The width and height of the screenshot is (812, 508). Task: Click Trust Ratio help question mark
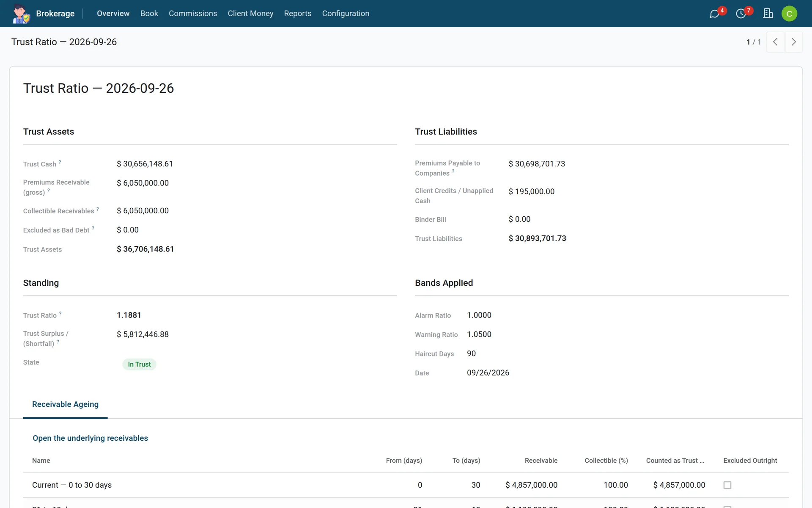[x=60, y=313]
